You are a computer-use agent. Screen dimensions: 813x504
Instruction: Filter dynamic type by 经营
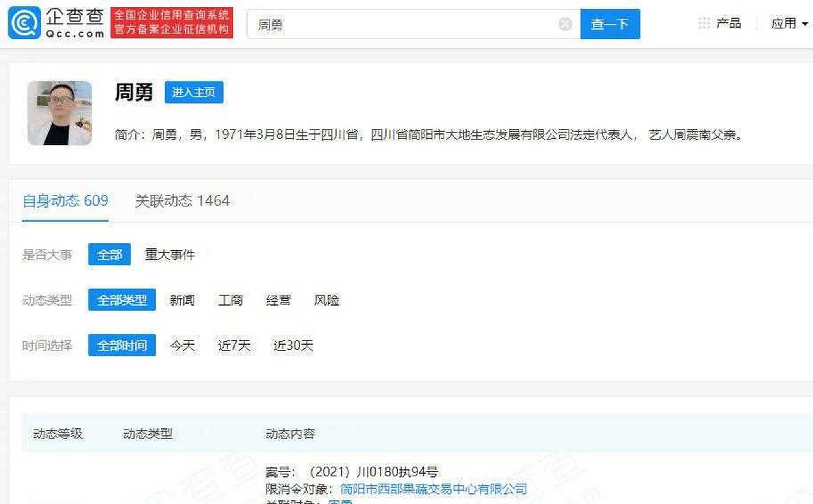(x=278, y=300)
